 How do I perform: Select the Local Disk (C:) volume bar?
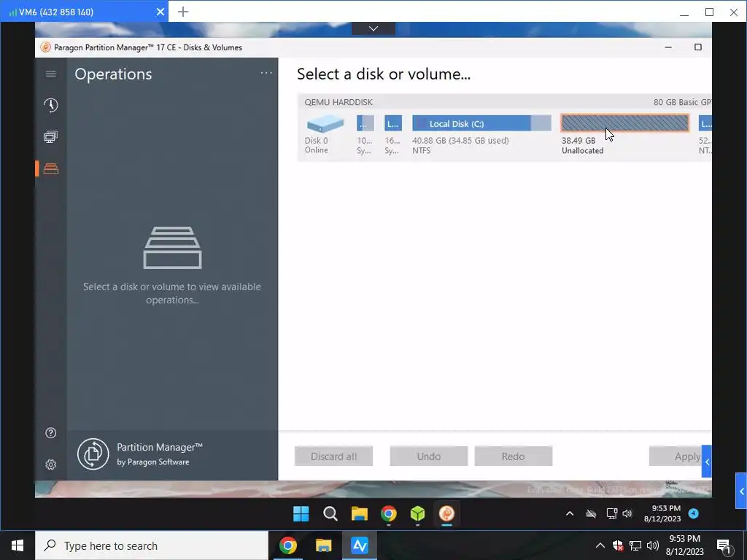pos(481,123)
